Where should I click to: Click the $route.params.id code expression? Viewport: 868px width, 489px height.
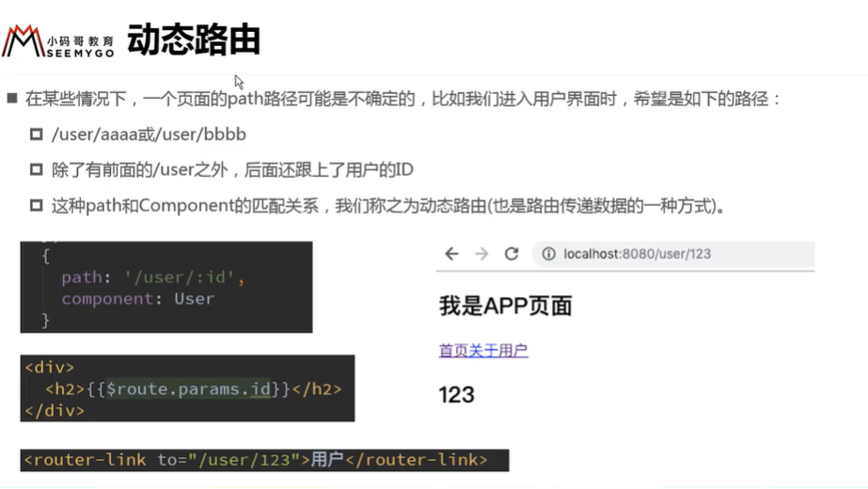(188, 388)
